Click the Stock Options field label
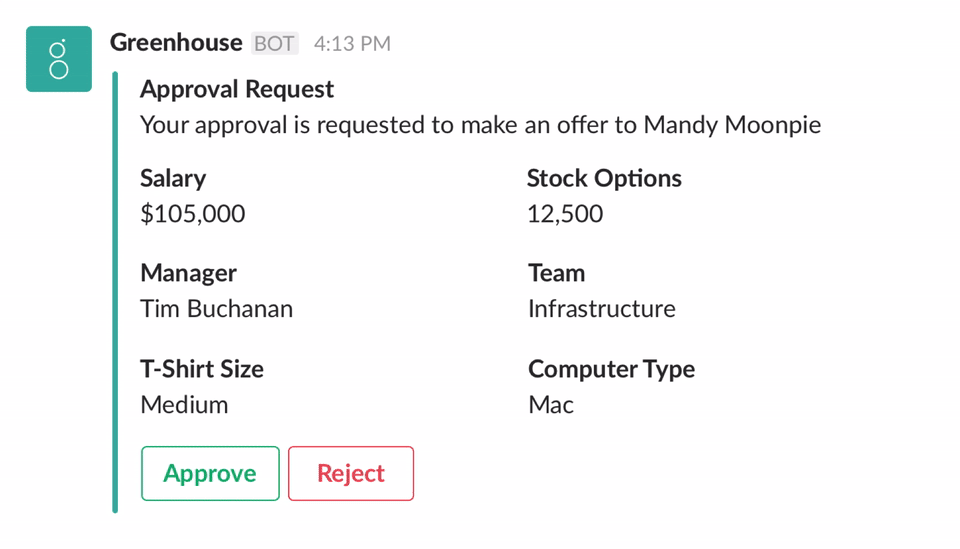Image resolution: width=960 pixels, height=549 pixels. click(x=604, y=178)
